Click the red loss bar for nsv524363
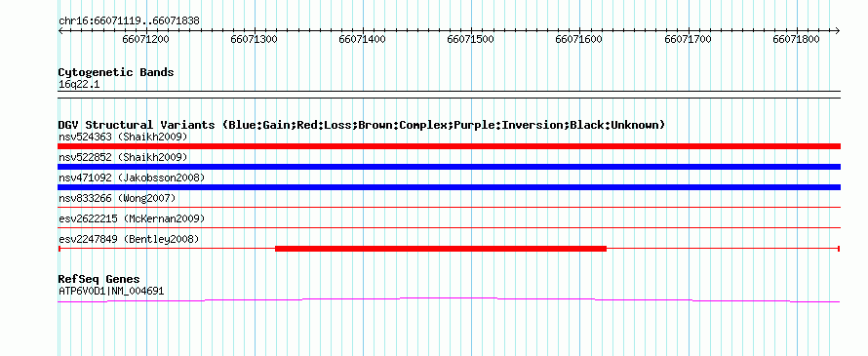868x356 pixels. tap(449, 146)
